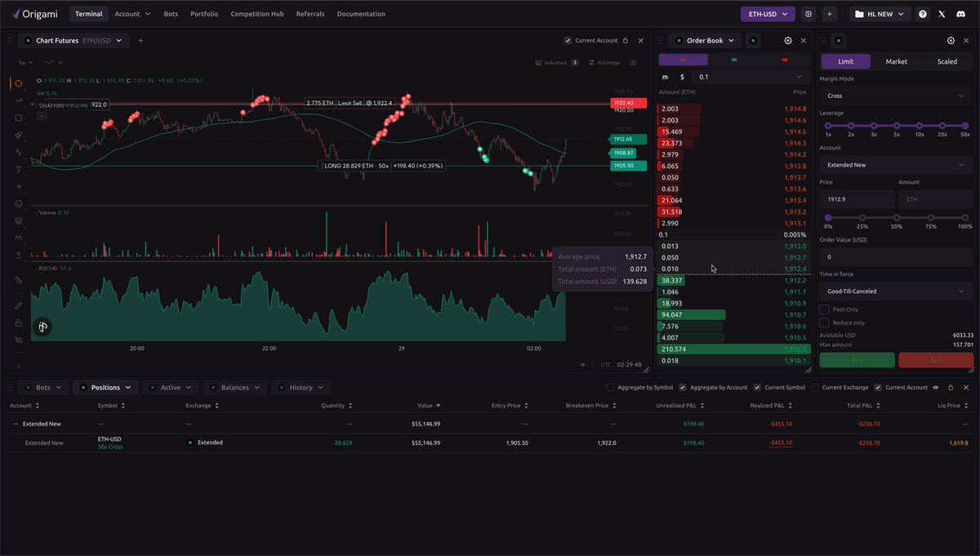Open the Extended New account dropdown
980x556 pixels.
tap(897, 165)
